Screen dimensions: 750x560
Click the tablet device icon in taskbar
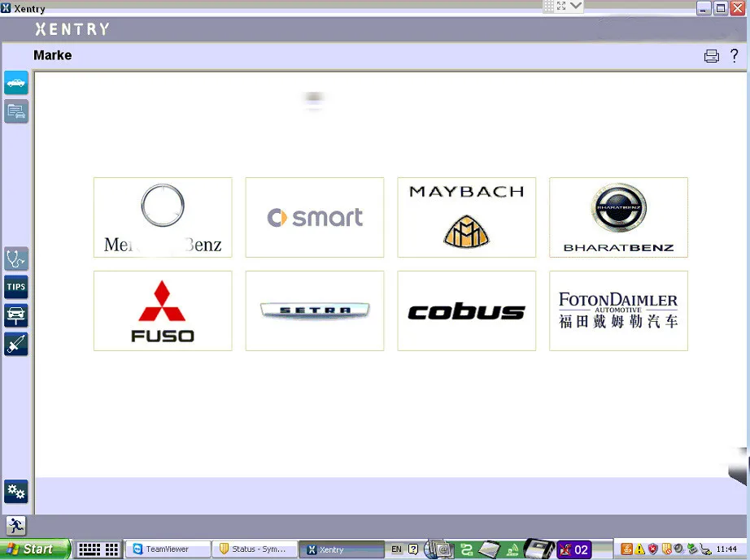[490, 549]
